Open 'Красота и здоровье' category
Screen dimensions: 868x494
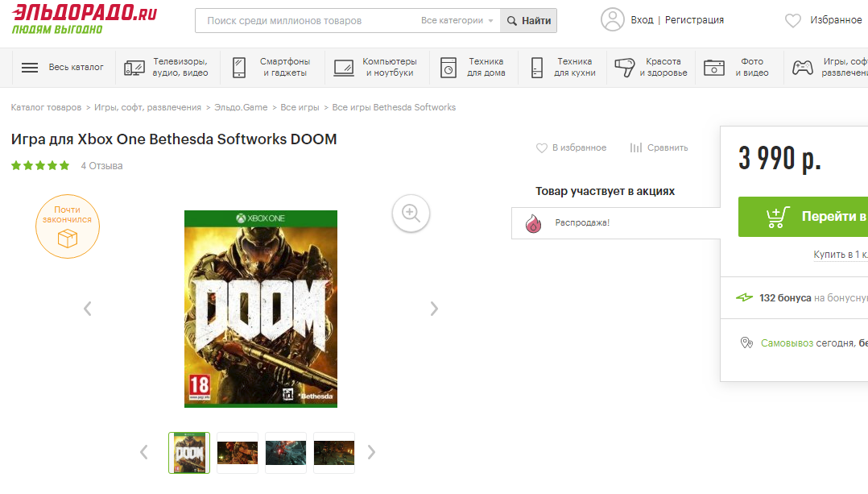[x=663, y=67]
